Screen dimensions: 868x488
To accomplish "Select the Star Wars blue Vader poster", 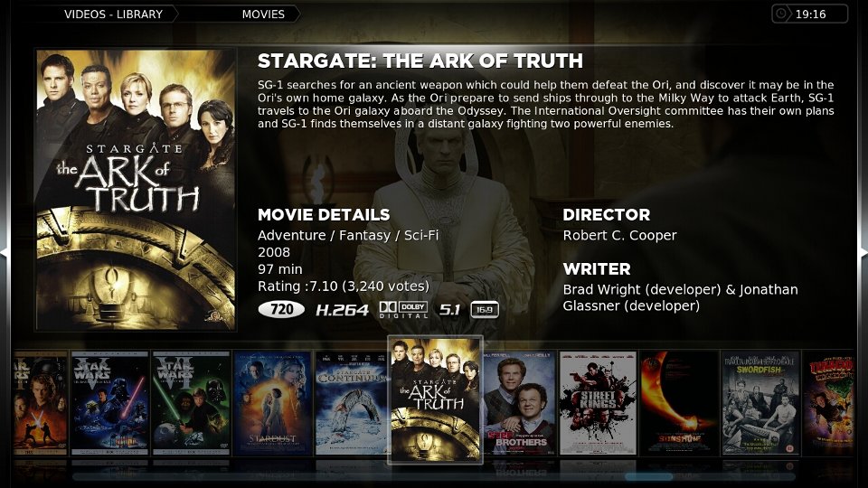I will (110, 403).
